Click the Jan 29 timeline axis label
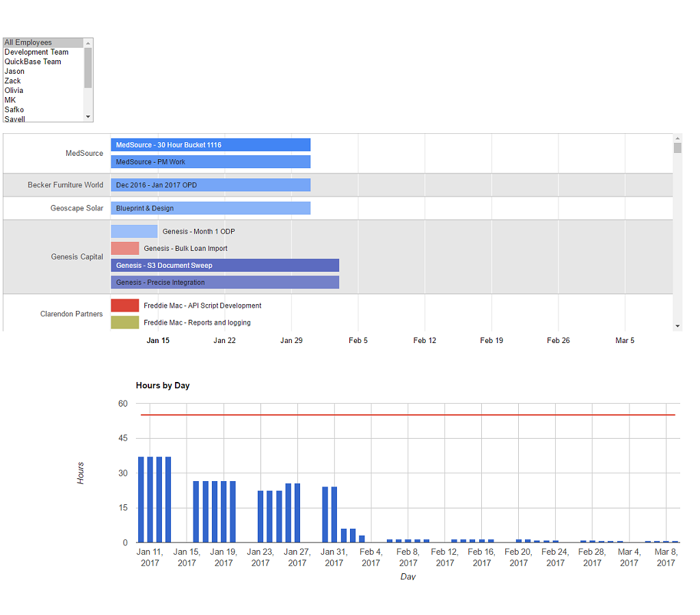The image size is (700, 615). [291, 340]
